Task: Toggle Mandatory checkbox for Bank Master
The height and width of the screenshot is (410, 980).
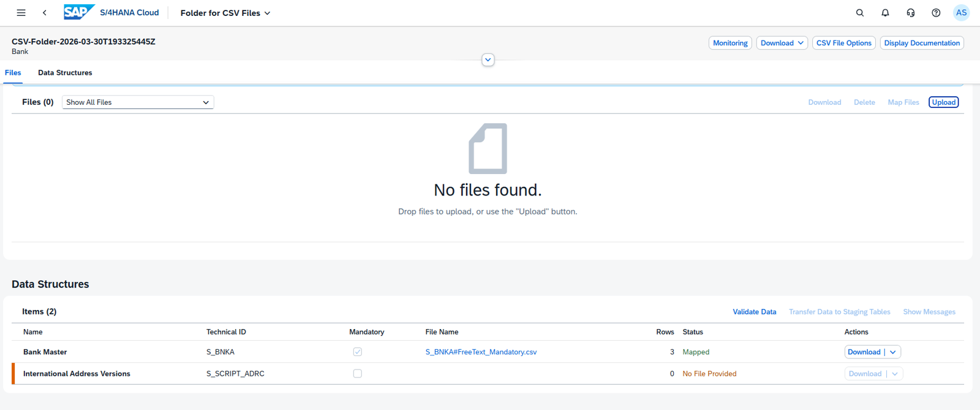Action: pyautogui.click(x=358, y=352)
